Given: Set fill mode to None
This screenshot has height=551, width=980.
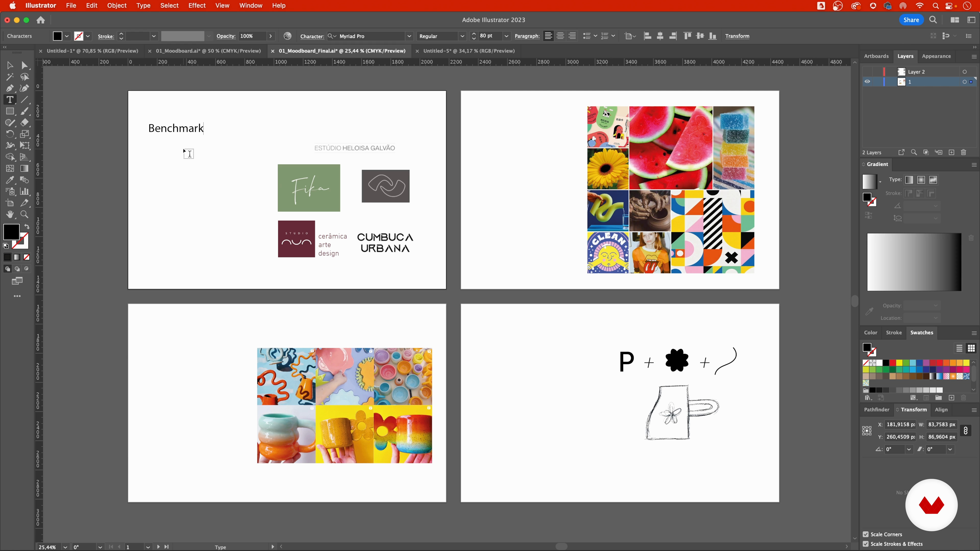Looking at the screenshot, I should coord(27,257).
